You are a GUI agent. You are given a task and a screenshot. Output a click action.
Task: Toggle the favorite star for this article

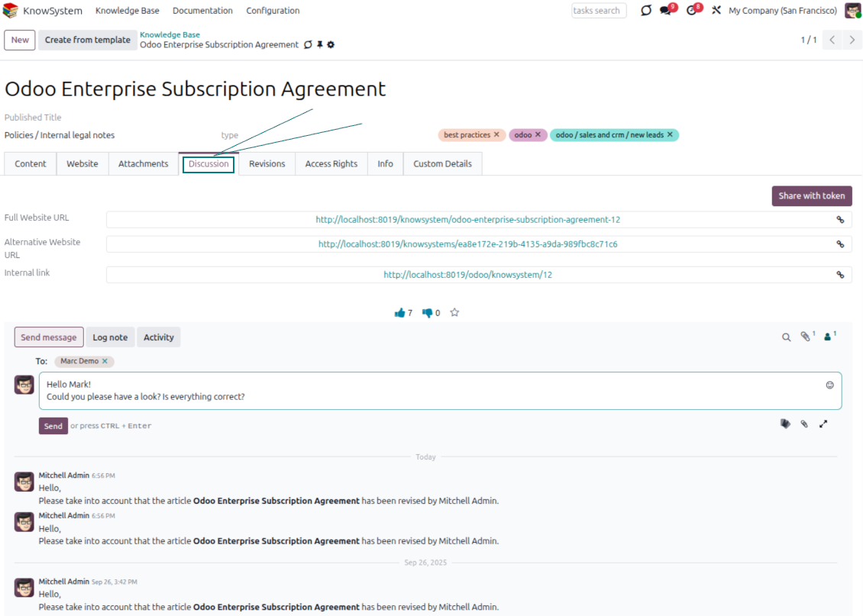(454, 313)
